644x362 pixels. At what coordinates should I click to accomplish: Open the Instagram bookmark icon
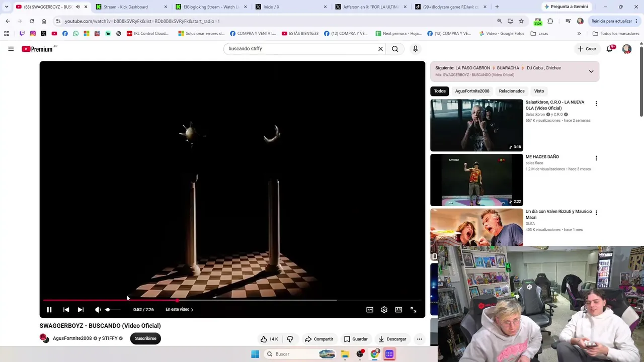click(x=33, y=34)
